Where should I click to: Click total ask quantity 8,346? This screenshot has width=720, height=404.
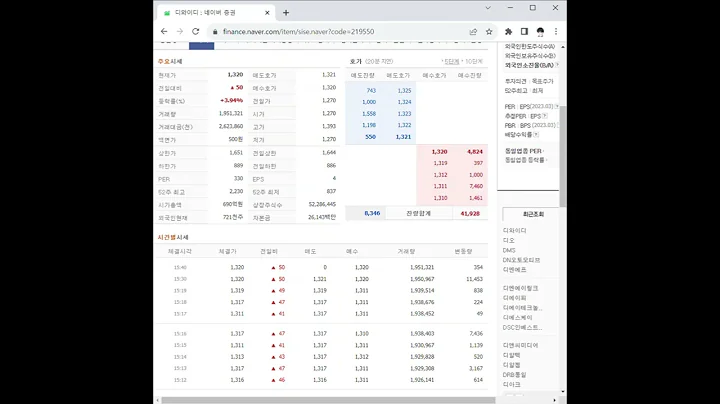coord(372,213)
